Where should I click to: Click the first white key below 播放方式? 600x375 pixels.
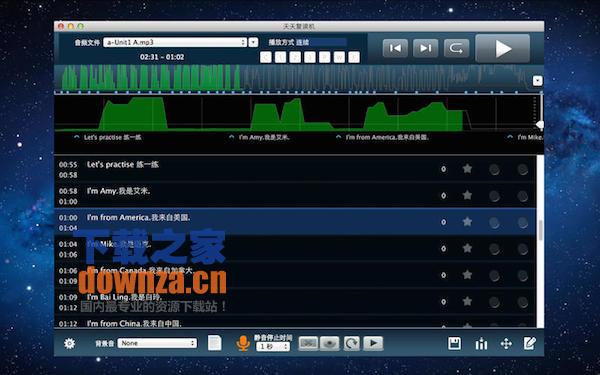pyautogui.click(x=266, y=57)
